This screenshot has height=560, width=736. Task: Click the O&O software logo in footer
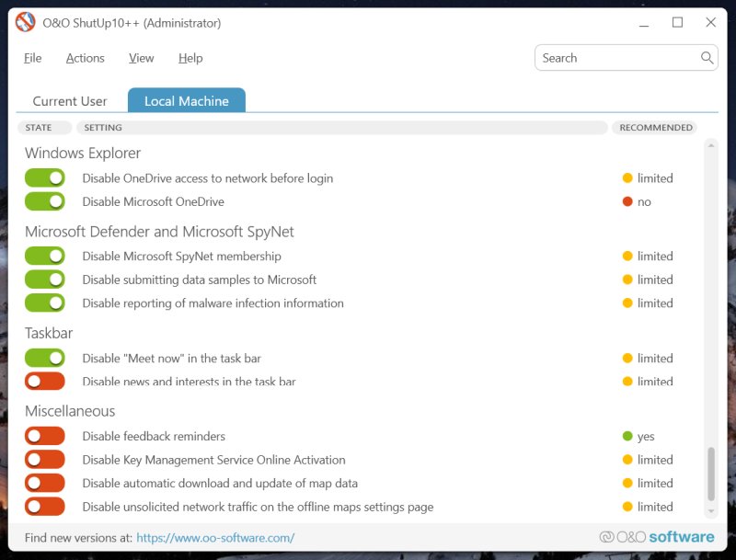[x=656, y=537]
